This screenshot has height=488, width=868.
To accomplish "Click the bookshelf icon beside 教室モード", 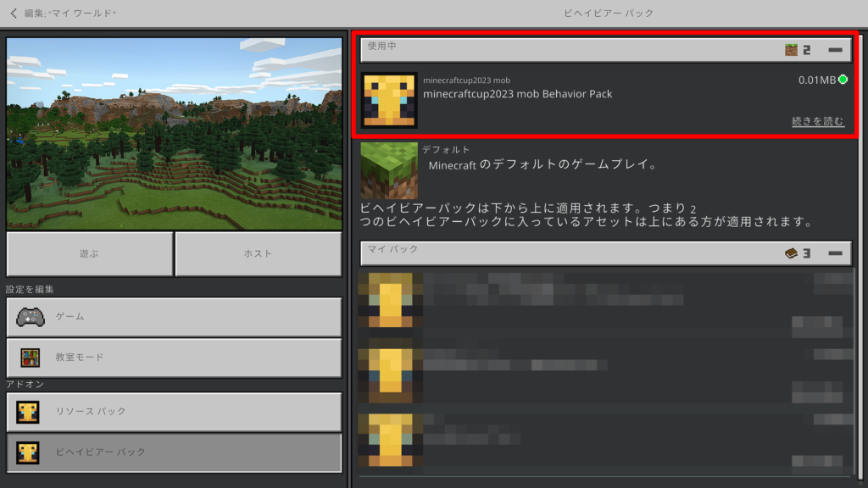I will [30, 358].
